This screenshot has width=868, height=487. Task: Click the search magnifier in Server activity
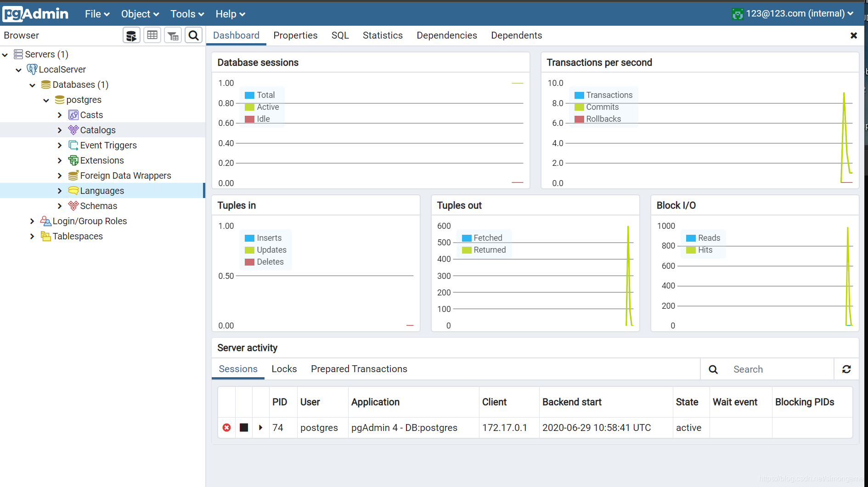click(713, 369)
